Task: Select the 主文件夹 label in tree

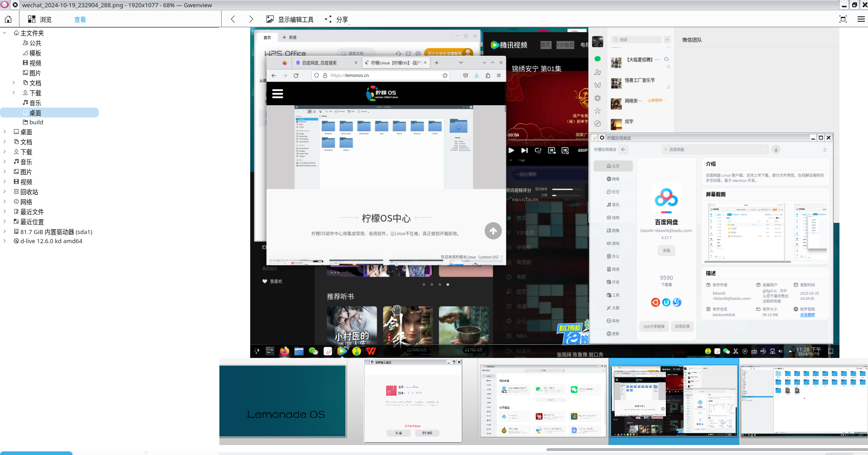Action: tap(32, 33)
